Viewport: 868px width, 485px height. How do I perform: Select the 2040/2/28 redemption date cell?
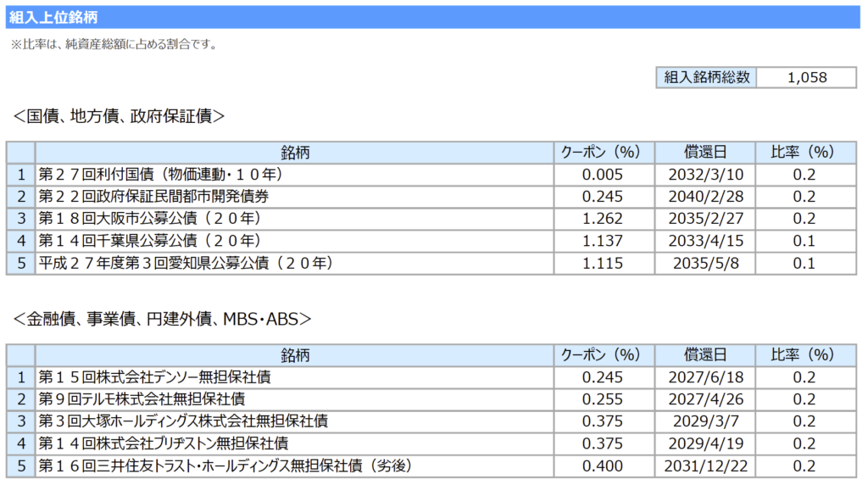click(705, 197)
